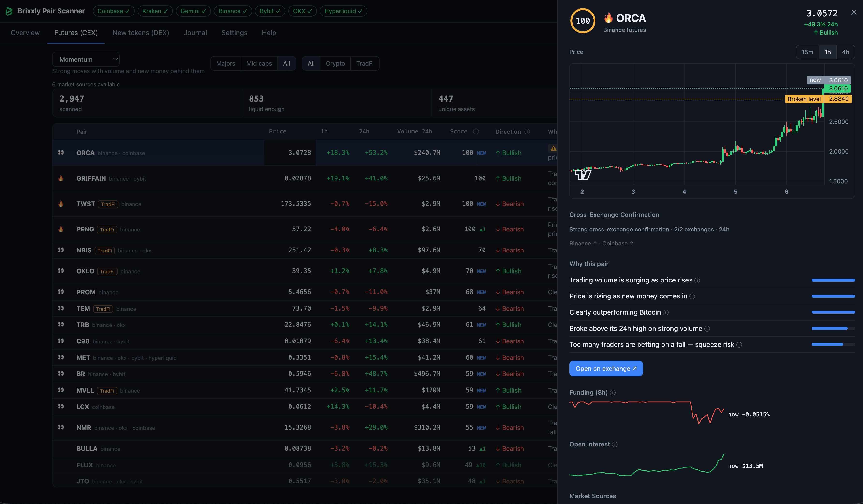Filter by Mid caps
863x504 pixels.
259,63
